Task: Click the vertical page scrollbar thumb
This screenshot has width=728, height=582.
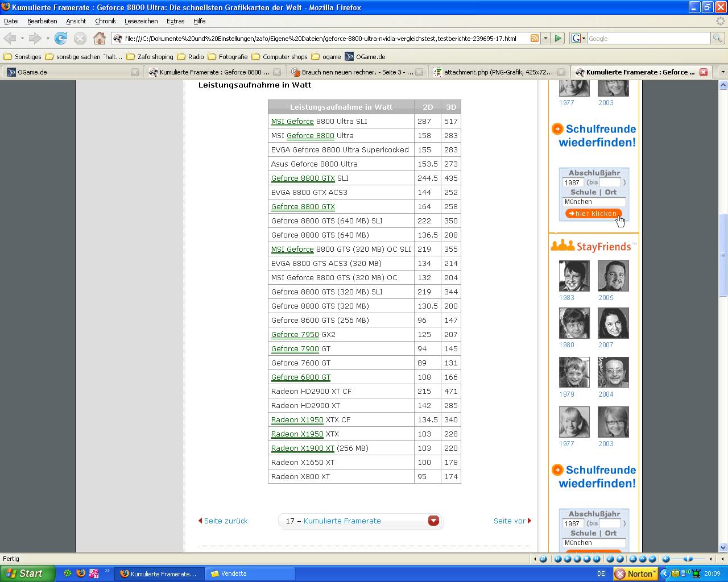Action: [x=723, y=255]
